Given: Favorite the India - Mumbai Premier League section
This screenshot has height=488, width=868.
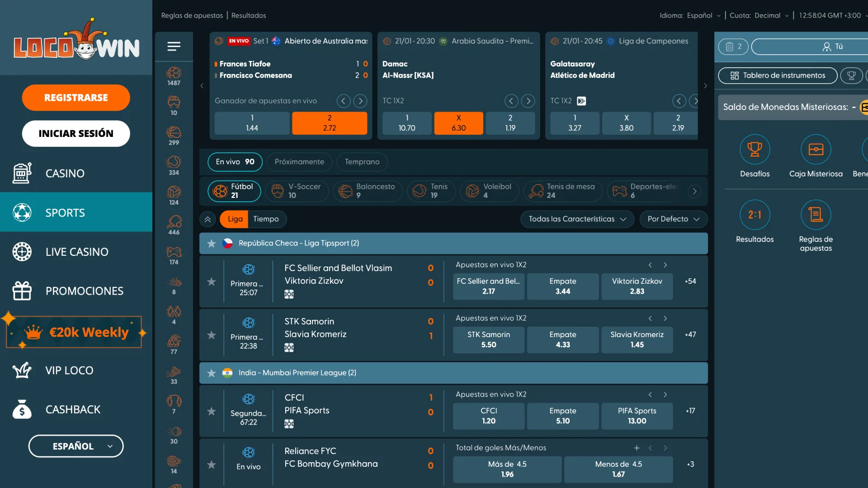Looking at the screenshot, I should pos(211,373).
